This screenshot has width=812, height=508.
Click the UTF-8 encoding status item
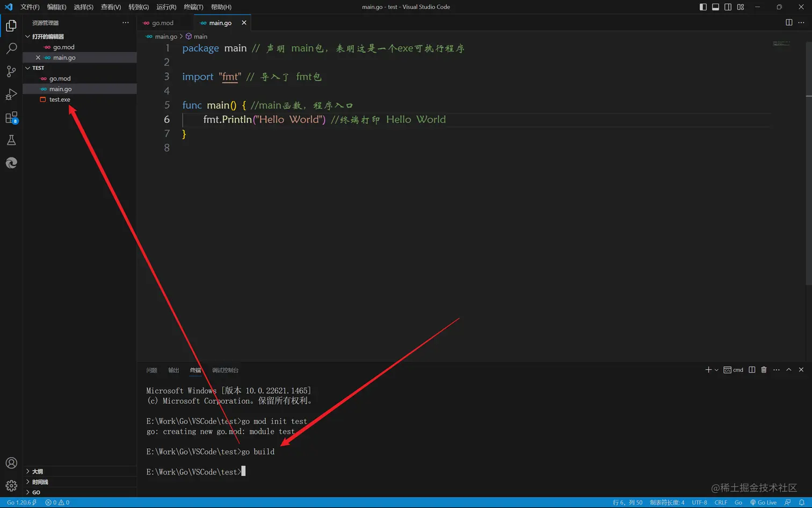point(699,503)
